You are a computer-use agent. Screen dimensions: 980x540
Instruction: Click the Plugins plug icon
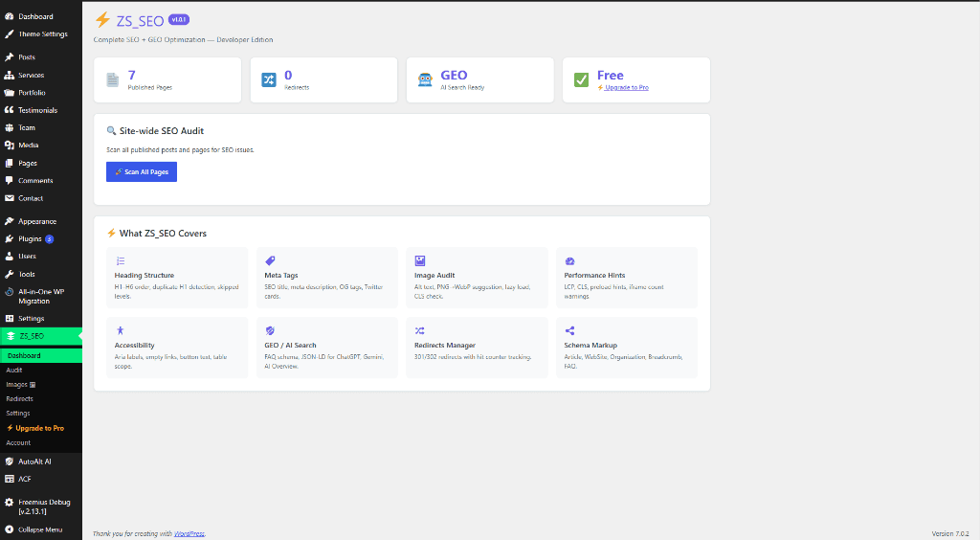10,238
